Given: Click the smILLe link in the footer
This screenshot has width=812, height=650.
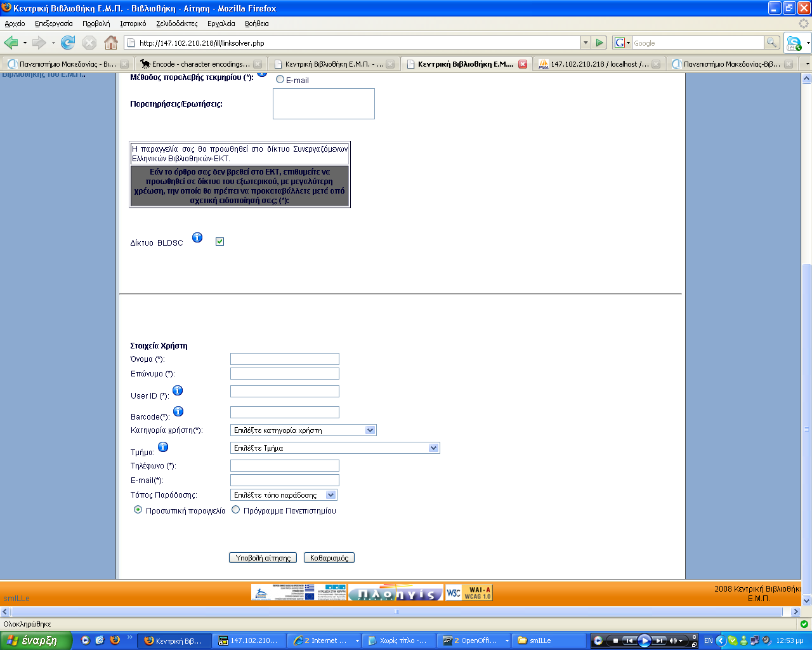Looking at the screenshot, I should point(16,598).
